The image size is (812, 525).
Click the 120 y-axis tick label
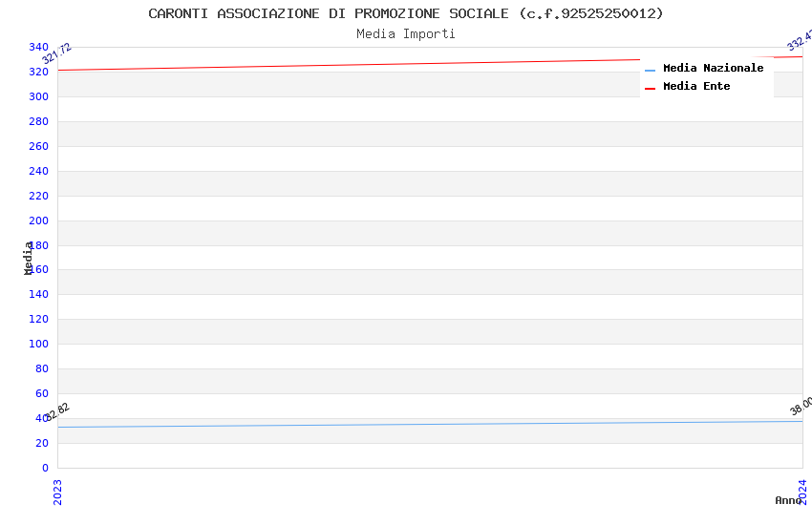(39, 319)
